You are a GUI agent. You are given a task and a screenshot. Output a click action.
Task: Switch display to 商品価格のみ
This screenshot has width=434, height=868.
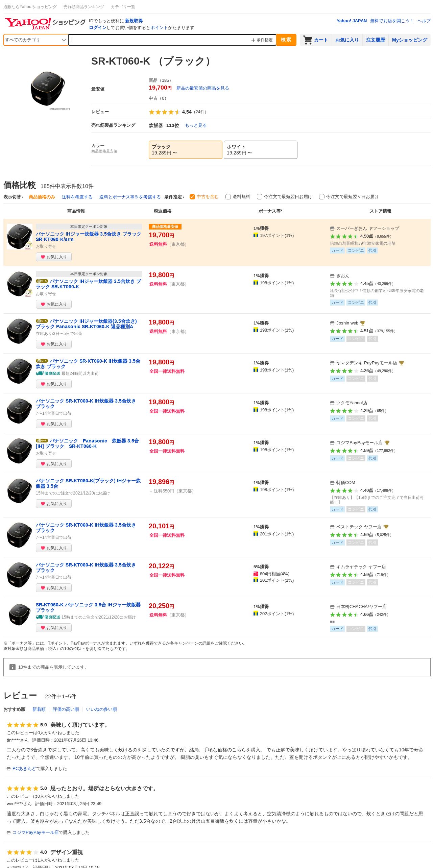tap(42, 197)
